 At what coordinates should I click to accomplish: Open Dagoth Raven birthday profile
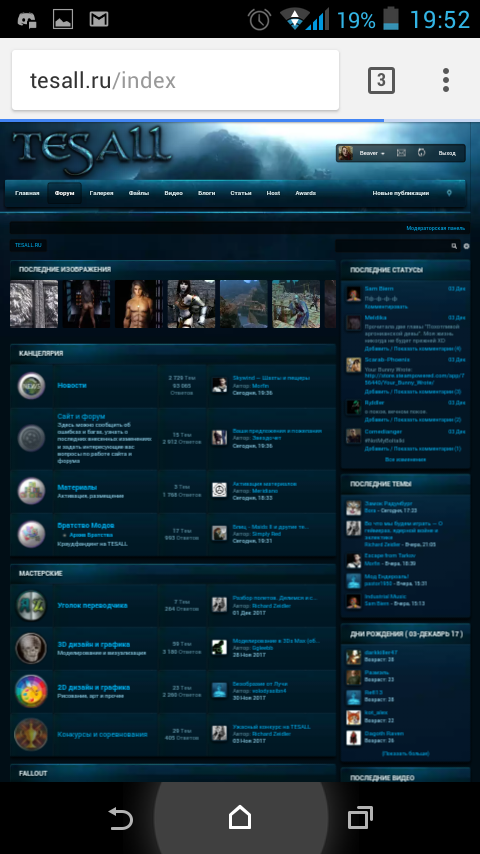[384, 734]
